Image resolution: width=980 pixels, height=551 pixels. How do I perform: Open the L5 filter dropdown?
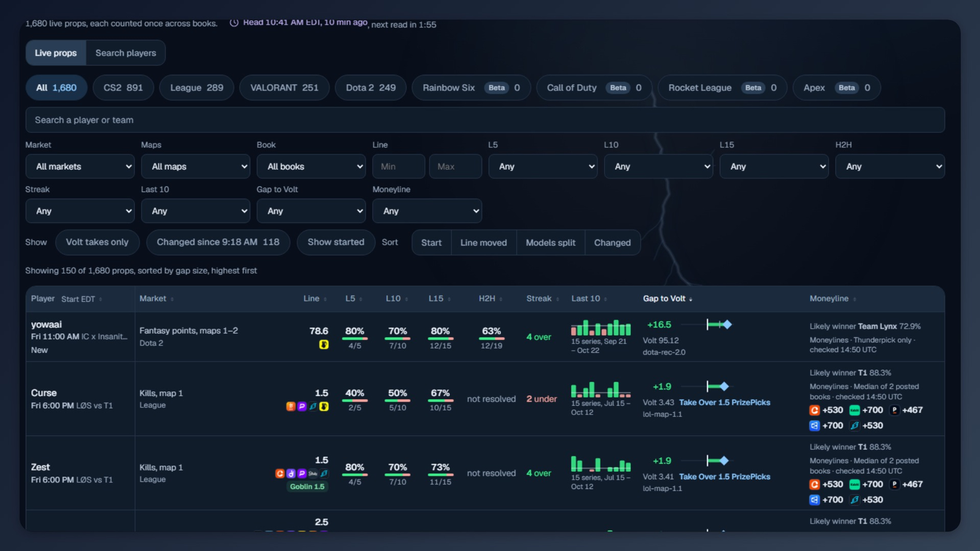coord(543,166)
